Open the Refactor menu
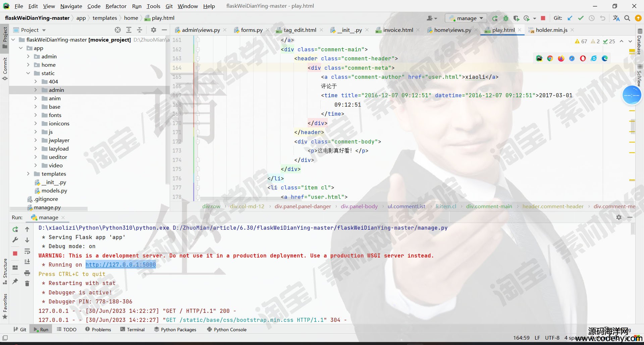 116,6
